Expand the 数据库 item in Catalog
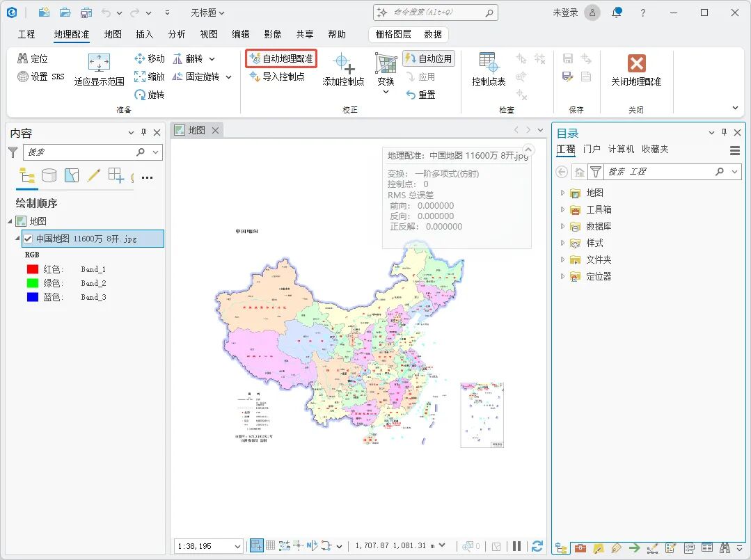This screenshot has height=560, width=751. (x=563, y=226)
